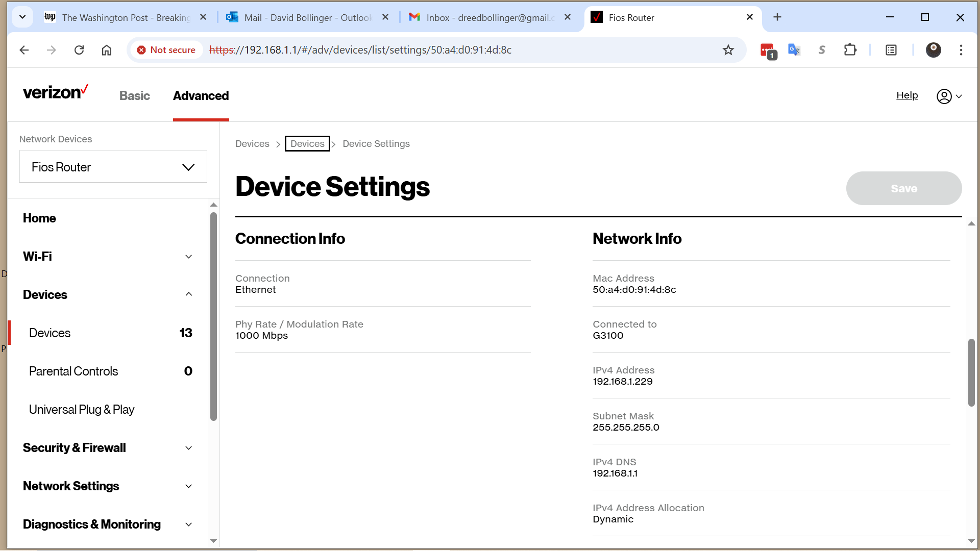980x551 pixels.
Task: Close the Gmail Inbox tab
Action: point(568,17)
